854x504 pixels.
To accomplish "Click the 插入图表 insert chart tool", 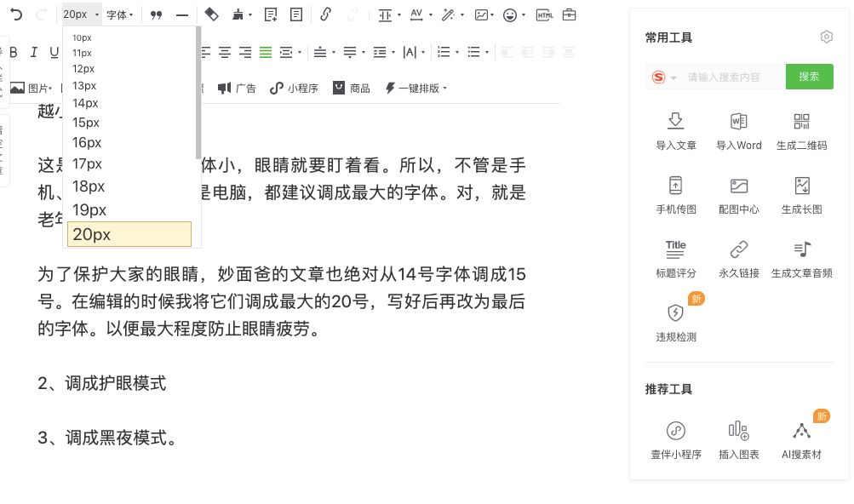I will tap(738, 440).
